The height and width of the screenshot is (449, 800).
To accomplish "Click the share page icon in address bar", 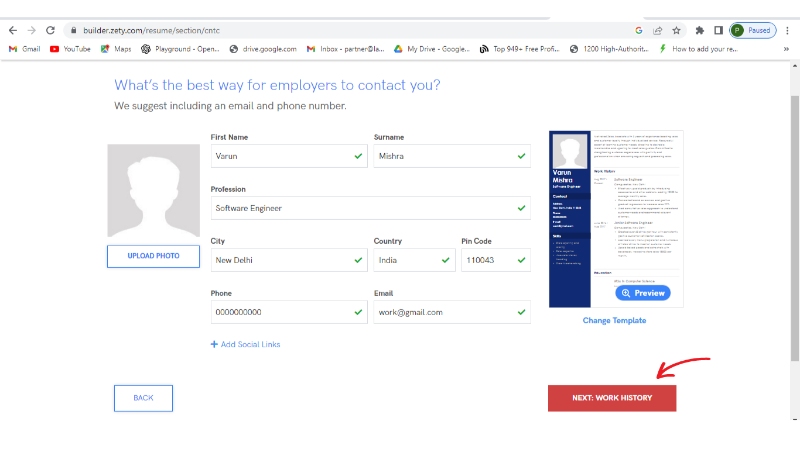I will 657,30.
